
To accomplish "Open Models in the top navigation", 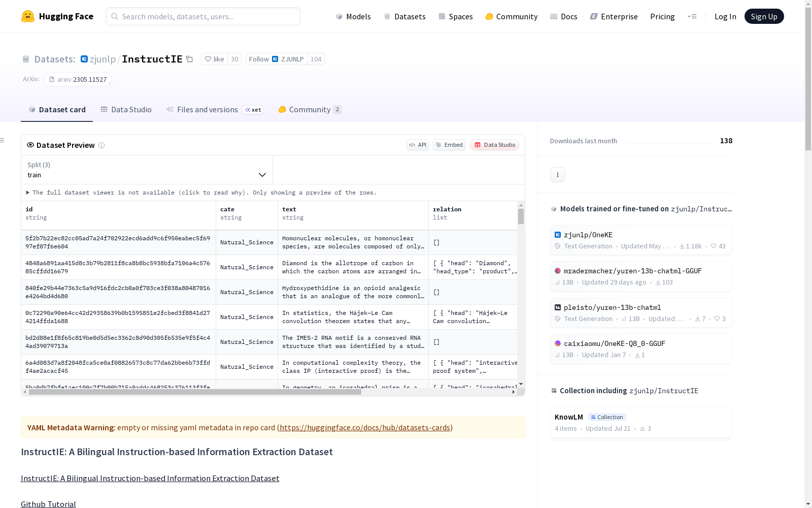I will pyautogui.click(x=353, y=16).
